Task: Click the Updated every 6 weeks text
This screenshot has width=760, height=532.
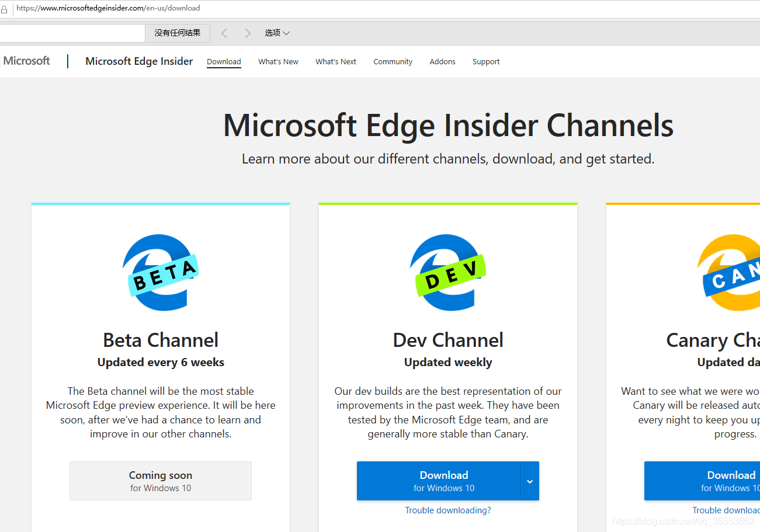Action: point(161,363)
